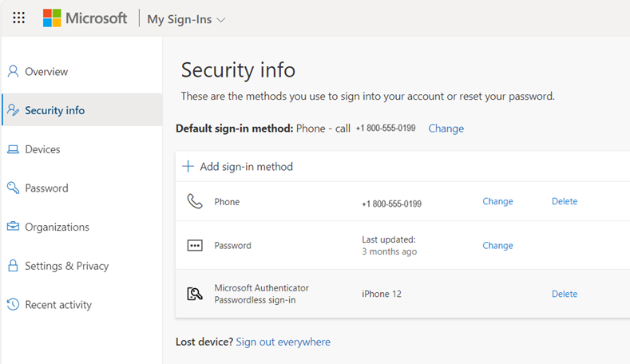Delete the Microsoft Authenticator iPhone 12 method
The image size is (630, 364).
click(564, 294)
